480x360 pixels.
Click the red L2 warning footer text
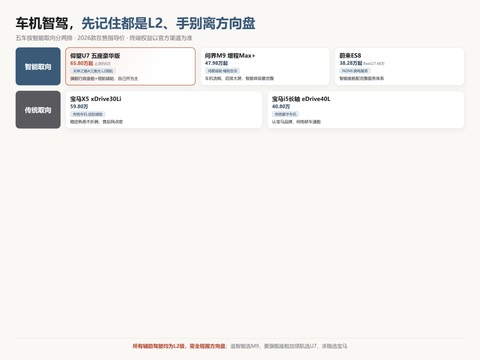coord(179,346)
